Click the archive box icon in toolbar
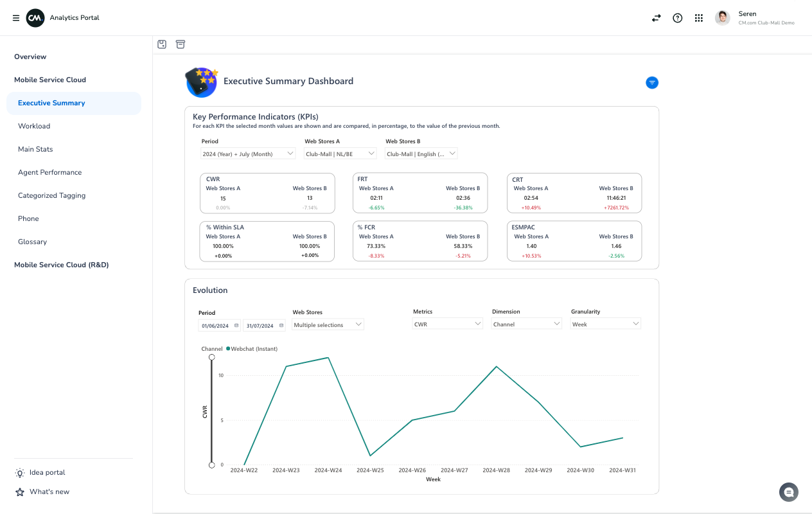 coord(181,44)
